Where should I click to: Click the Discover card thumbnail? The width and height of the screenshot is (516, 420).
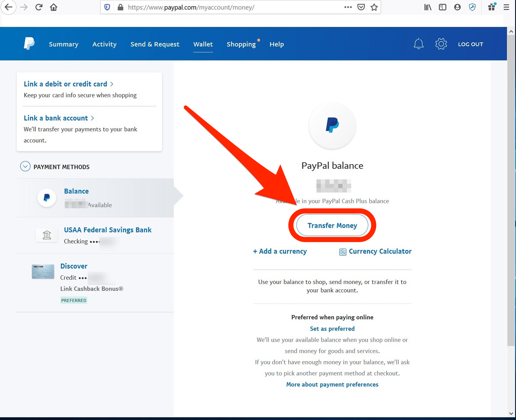point(43,272)
